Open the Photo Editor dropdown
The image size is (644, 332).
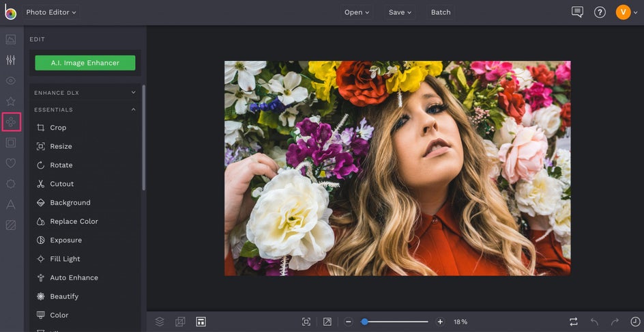[x=51, y=12]
